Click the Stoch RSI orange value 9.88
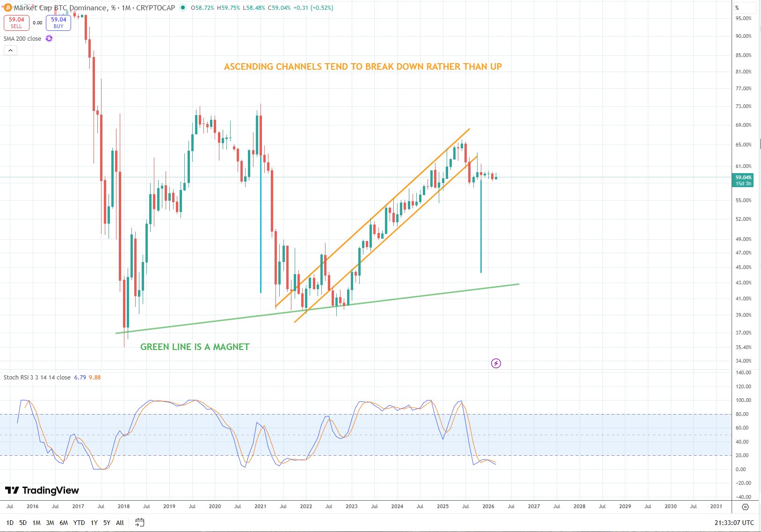Image resolution: width=761 pixels, height=532 pixels. click(x=94, y=377)
